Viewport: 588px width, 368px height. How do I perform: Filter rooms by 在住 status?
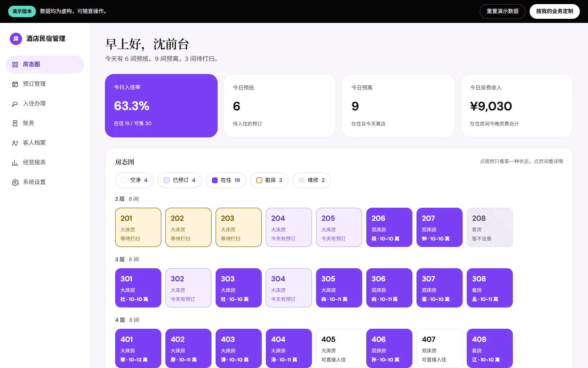pos(226,180)
